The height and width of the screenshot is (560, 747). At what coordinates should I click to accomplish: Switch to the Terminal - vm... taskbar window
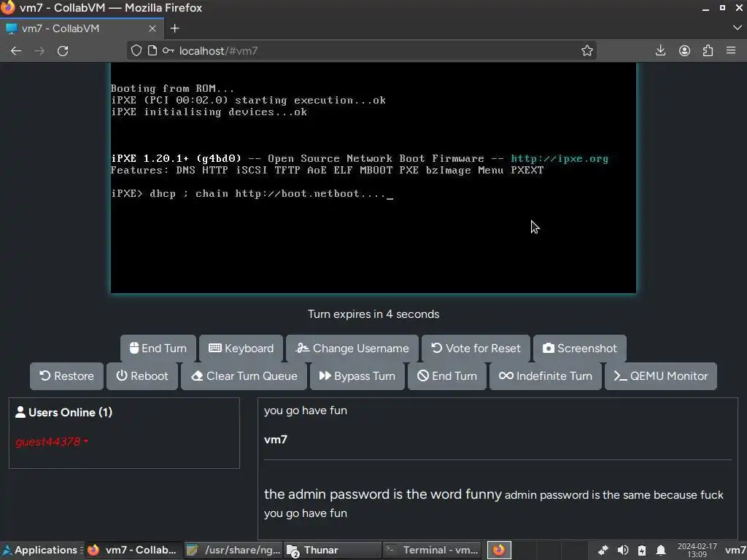click(432, 550)
